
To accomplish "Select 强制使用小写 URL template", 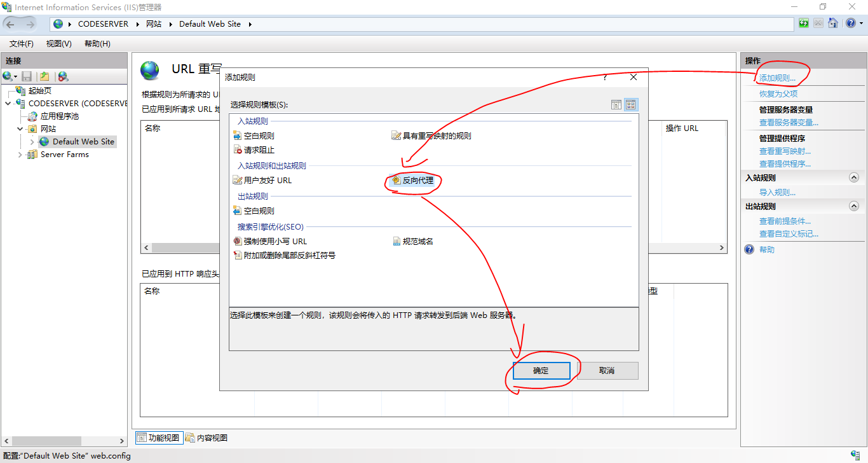I will (275, 242).
